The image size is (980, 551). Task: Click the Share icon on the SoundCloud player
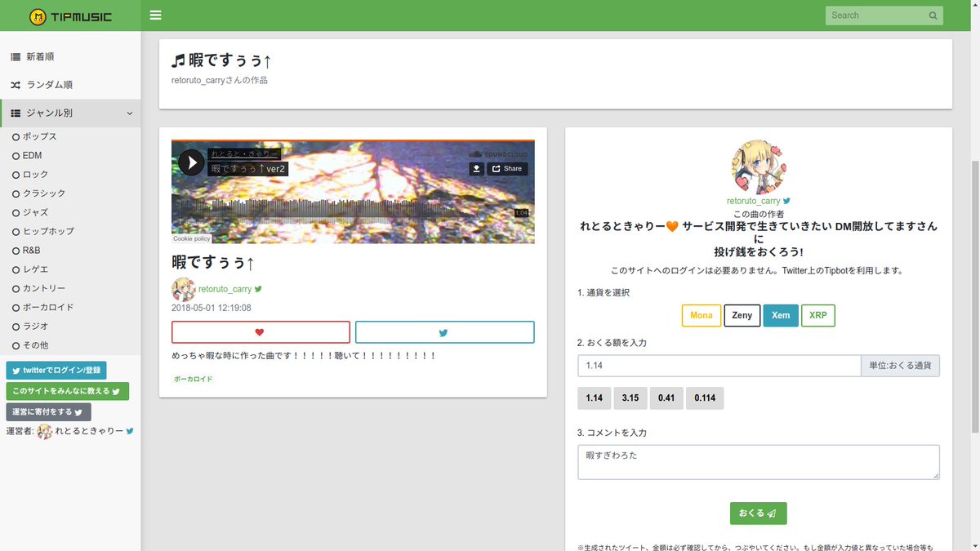[507, 168]
